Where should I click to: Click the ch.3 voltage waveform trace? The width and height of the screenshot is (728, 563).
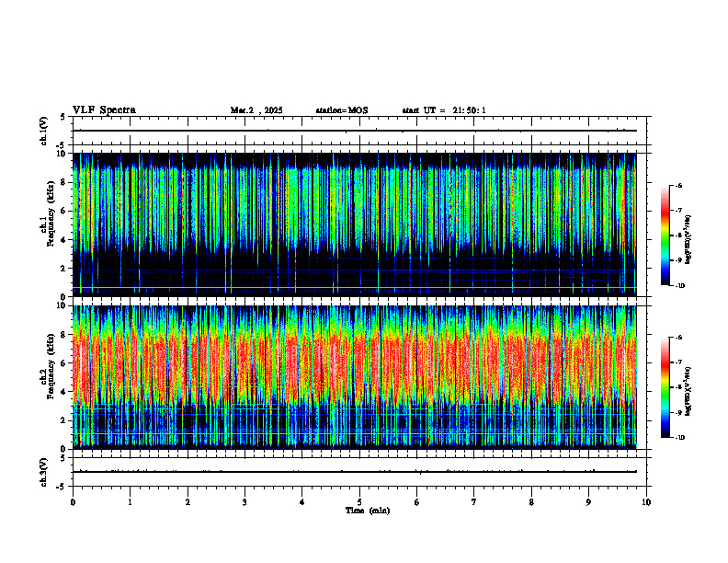pyautogui.click(x=355, y=472)
